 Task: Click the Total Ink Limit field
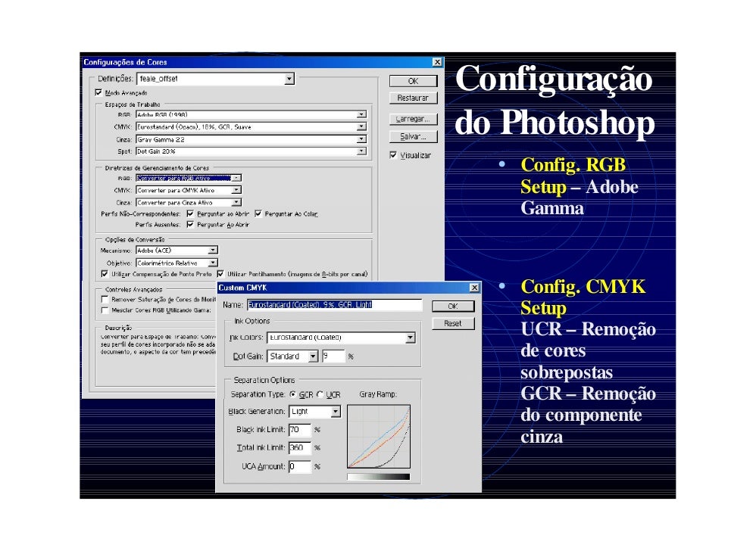[300, 448]
